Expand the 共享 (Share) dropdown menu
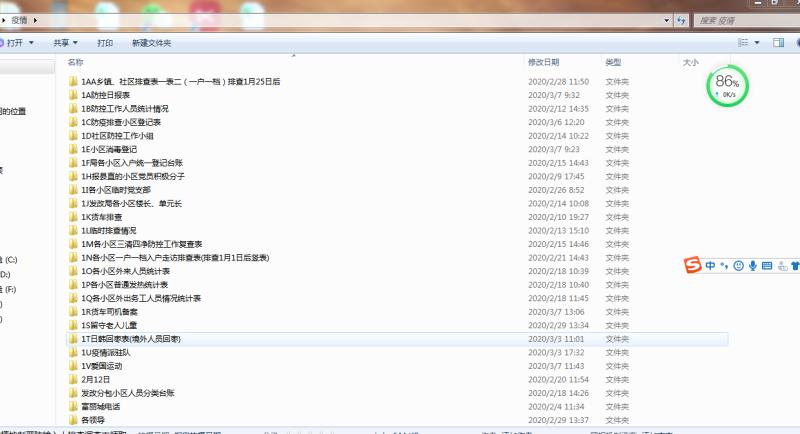The image size is (800, 434). 66,43
